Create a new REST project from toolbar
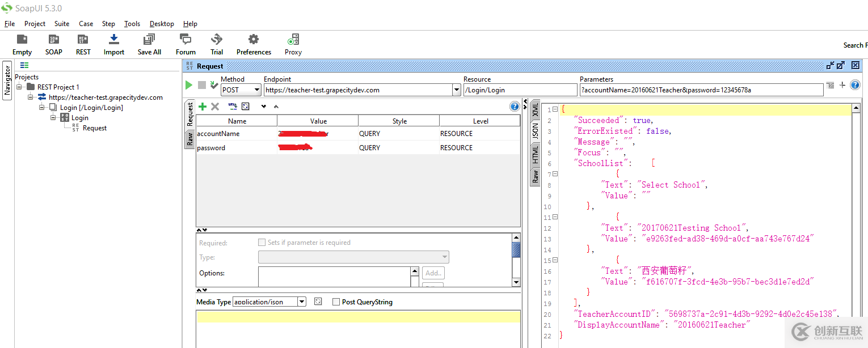The width and height of the screenshot is (868, 348). 83,45
